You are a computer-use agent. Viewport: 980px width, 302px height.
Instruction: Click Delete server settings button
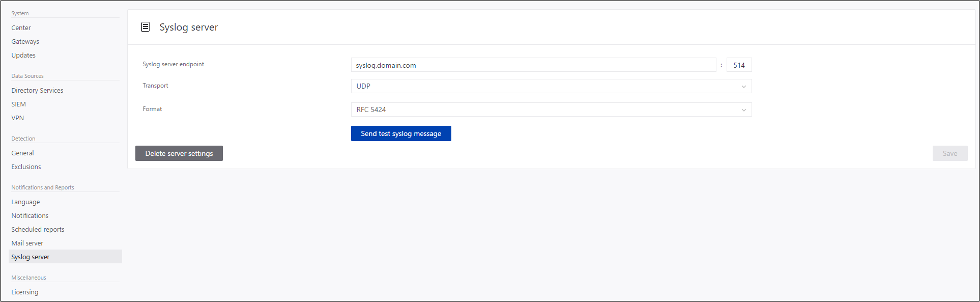coord(179,153)
